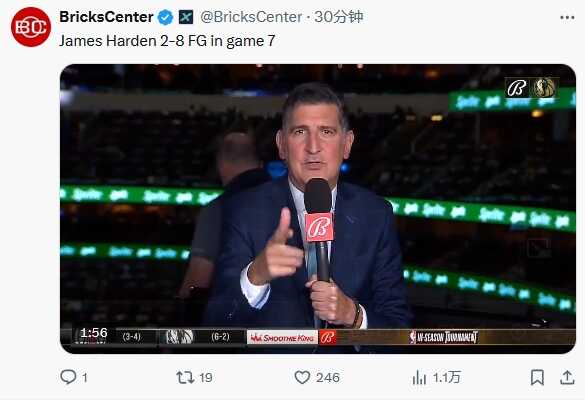Viewport: 585px width, 404px height.
Task: Repost the tweet using the retweet icon
Action: tap(185, 377)
